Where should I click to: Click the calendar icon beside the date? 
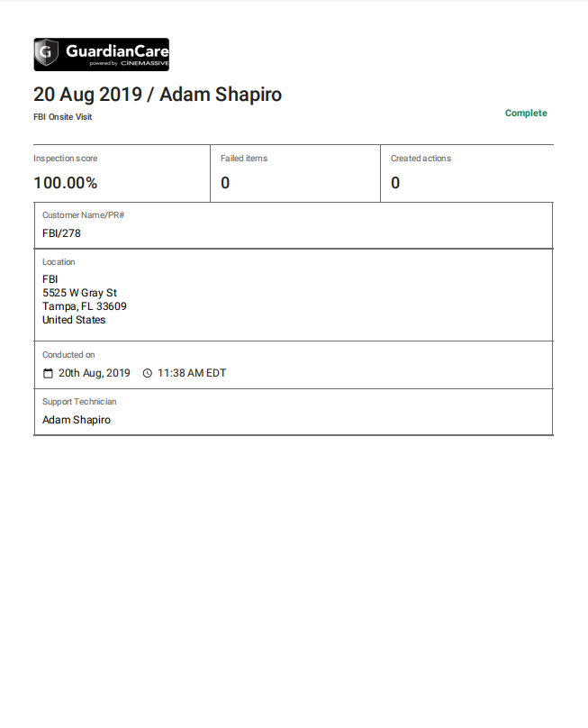[48, 373]
